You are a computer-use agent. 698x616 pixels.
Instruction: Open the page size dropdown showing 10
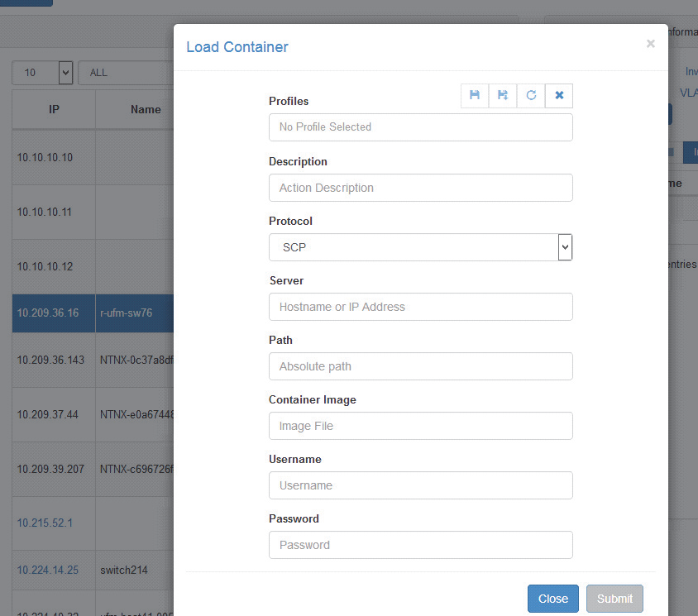coord(42,73)
